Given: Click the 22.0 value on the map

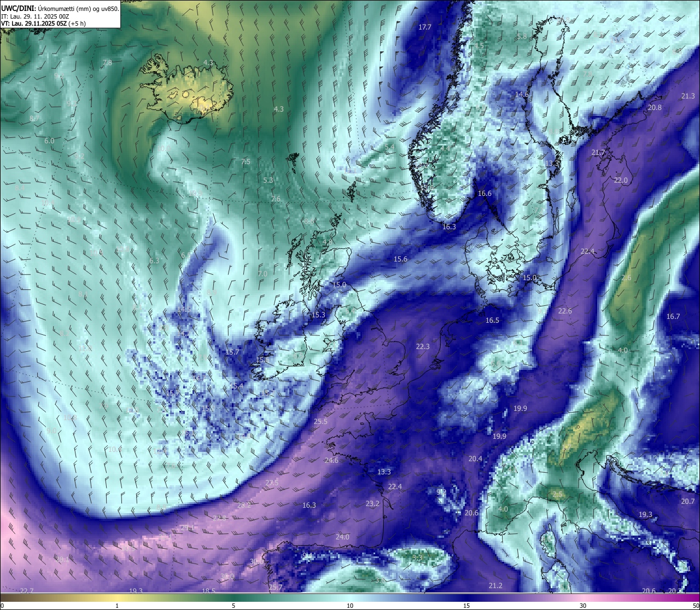Looking at the screenshot, I should 621,181.
